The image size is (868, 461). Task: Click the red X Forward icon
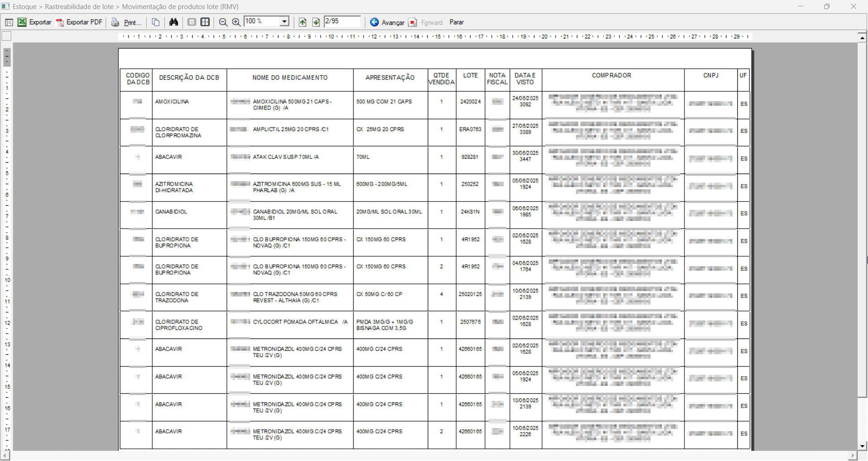(412, 22)
